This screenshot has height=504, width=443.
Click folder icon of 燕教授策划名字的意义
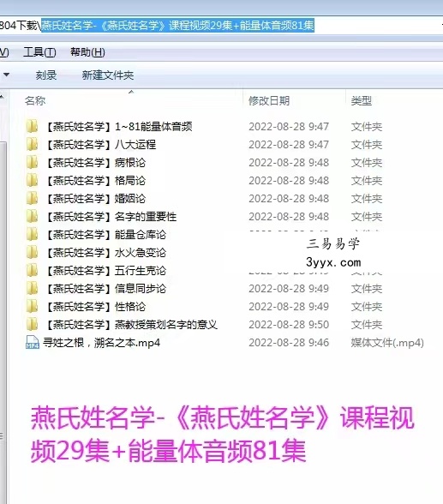[32, 324]
